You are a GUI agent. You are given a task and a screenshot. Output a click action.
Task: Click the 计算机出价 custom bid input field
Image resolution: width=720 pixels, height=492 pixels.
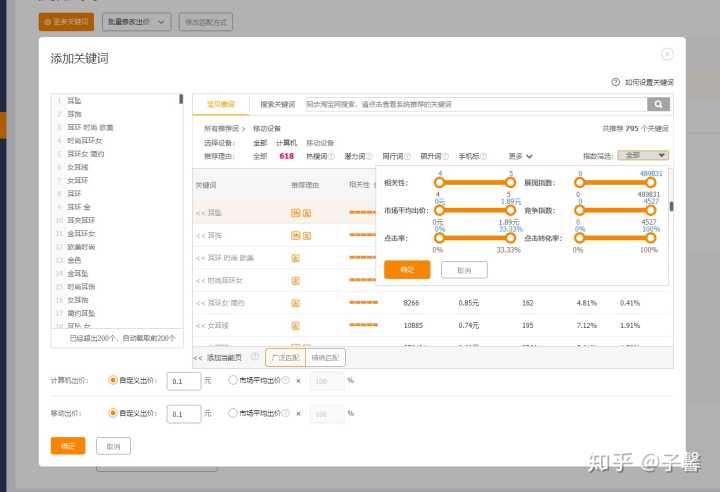(183, 381)
